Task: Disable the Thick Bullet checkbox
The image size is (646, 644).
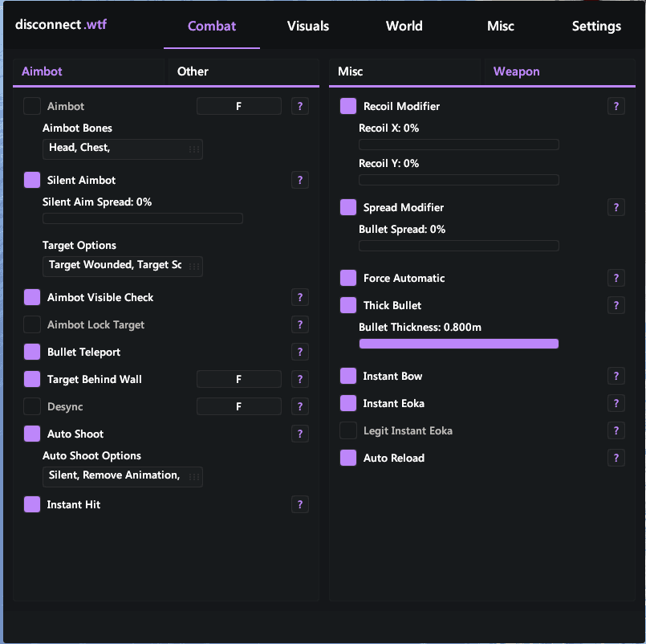Action: tap(348, 305)
